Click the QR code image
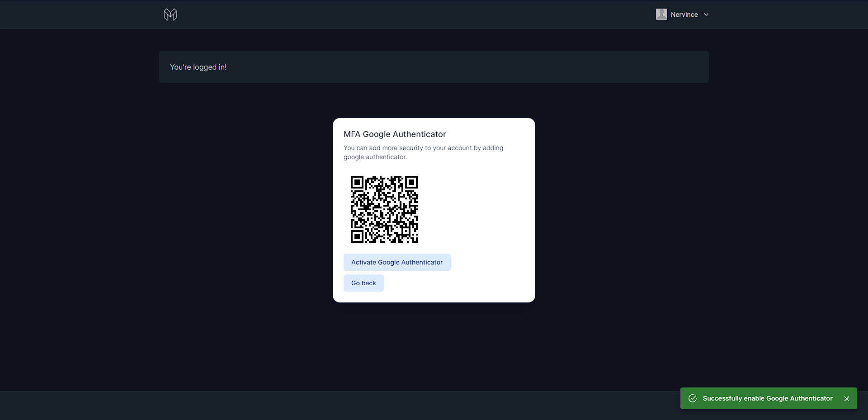The width and height of the screenshot is (868, 420). click(x=384, y=209)
